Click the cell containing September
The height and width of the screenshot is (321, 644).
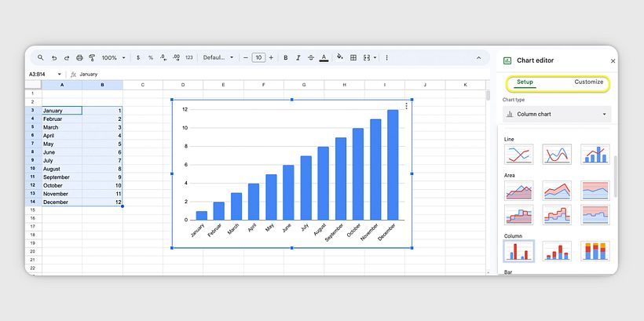(62, 177)
